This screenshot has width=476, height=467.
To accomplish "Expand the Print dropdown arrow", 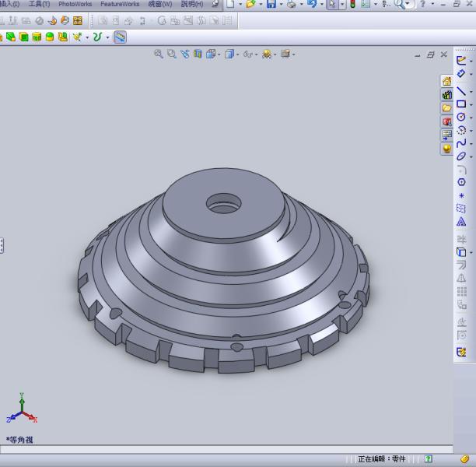I will point(301,4).
